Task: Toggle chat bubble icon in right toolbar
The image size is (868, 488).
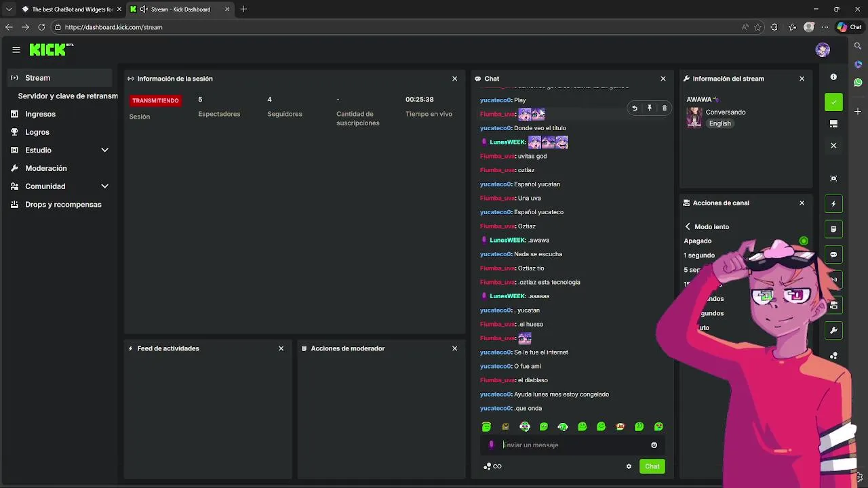Action: click(x=833, y=255)
